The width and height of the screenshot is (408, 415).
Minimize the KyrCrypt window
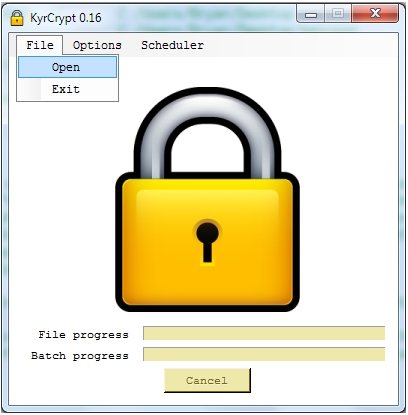[311, 14]
